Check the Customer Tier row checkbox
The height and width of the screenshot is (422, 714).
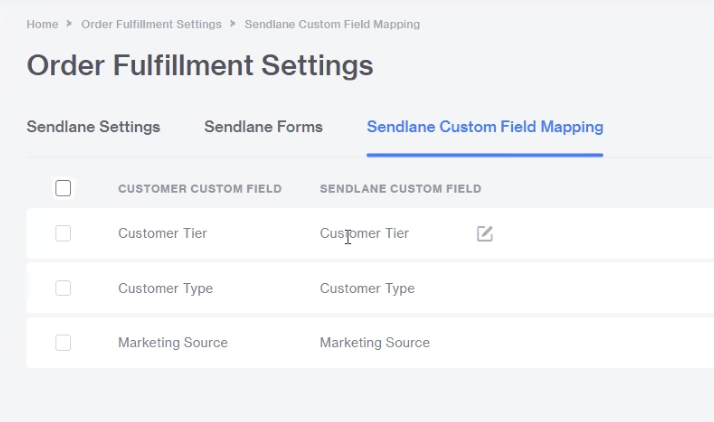point(63,234)
